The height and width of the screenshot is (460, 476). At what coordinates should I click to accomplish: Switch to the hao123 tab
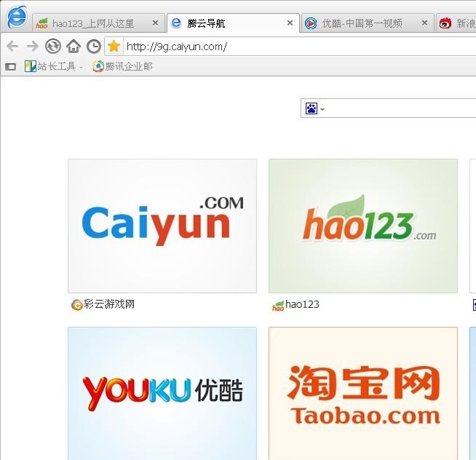[92, 23]
